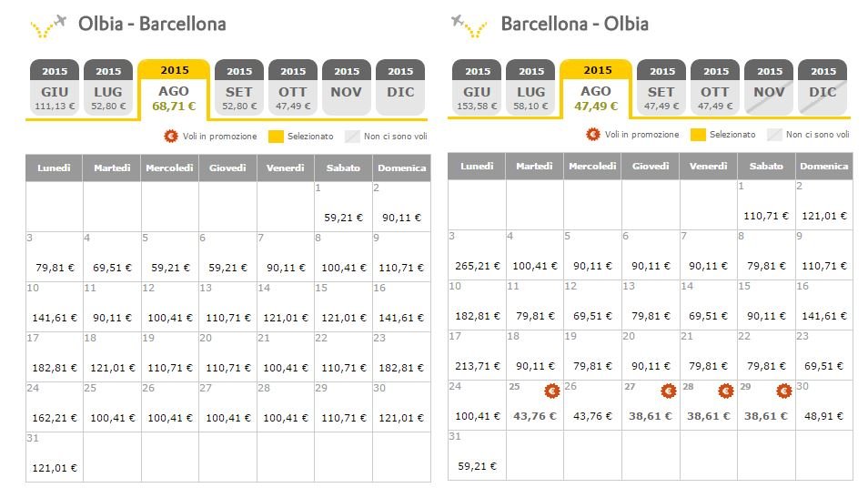Select the LUG 2015 tab for Barcellona - Olbia
The image size is (868, 488).
point(530,87)
